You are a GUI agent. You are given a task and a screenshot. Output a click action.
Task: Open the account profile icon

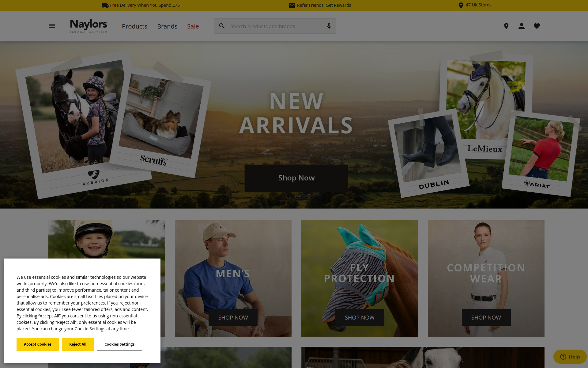(522, 26)
